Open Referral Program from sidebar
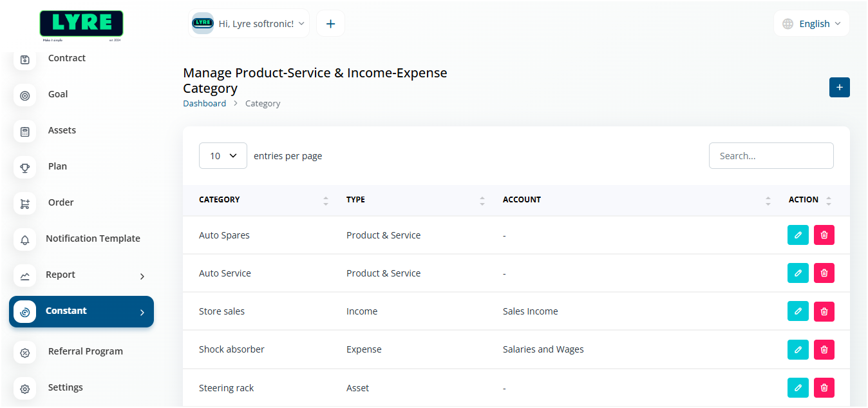 pos(85,351)
